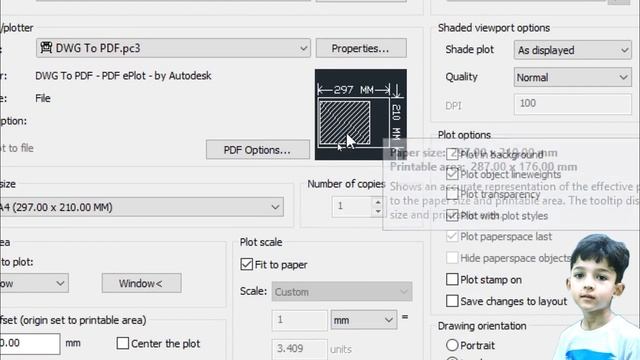Toggle Plot with plot styles checkbox
Screen dimensions: 640x360
point(452,215)
